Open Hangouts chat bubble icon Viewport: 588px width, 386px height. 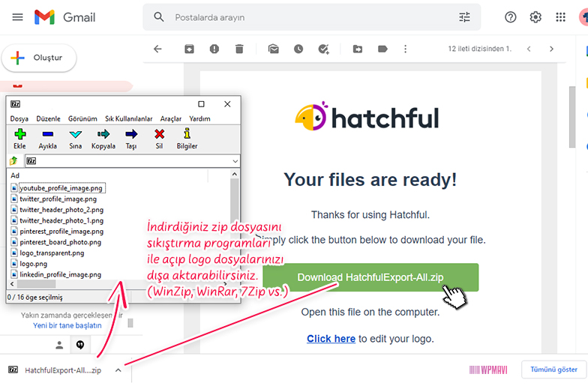point(80,345)
